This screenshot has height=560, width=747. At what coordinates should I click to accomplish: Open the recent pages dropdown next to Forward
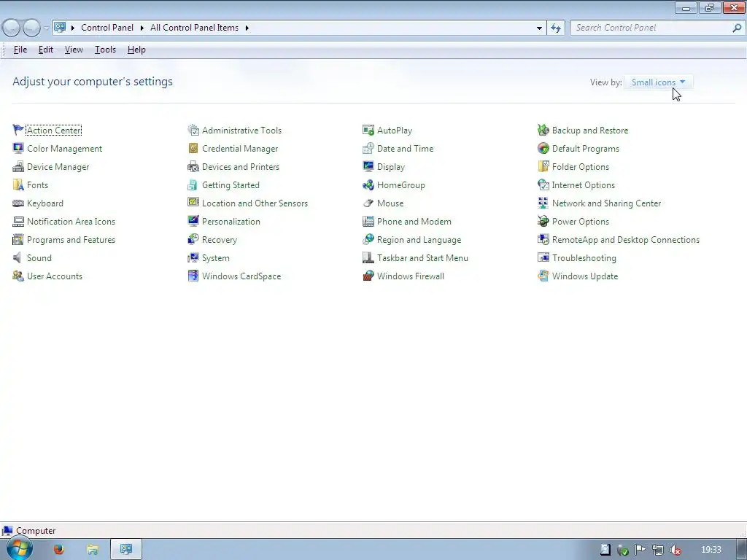click(46, 28)
